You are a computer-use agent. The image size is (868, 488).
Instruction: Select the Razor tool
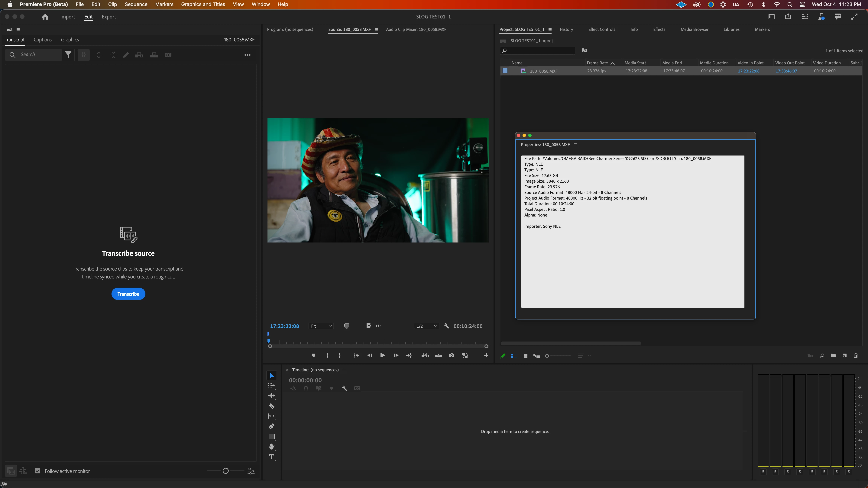pos(272,406)
